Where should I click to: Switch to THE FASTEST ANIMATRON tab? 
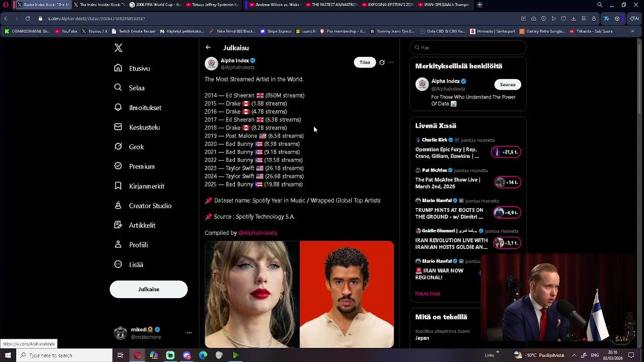coord(331,5)
